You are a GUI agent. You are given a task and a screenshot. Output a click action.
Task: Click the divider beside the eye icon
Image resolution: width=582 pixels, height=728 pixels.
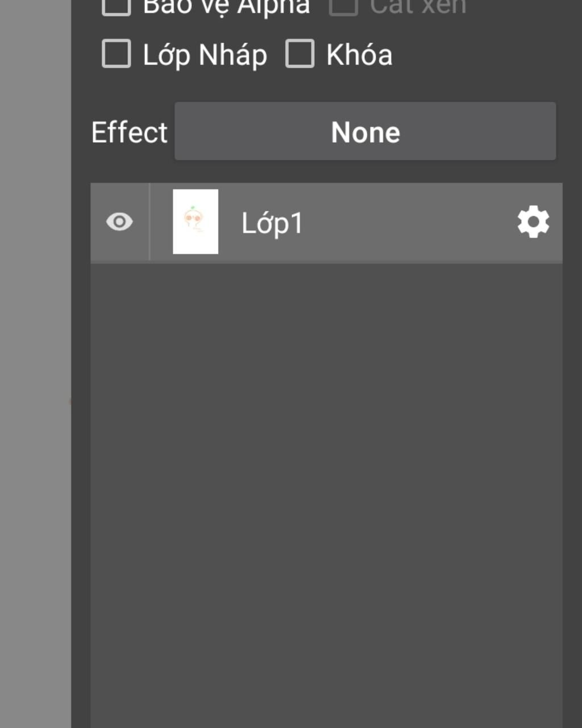pos(149,222)
